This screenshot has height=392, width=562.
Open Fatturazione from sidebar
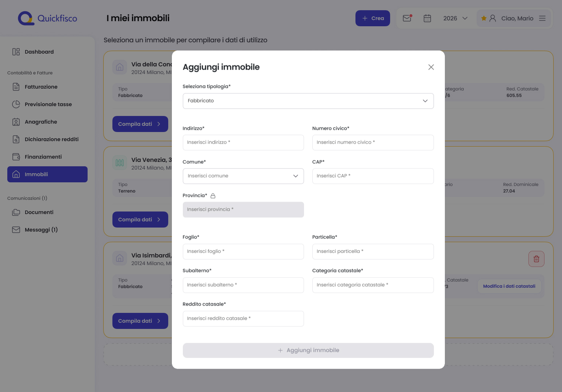(41, 87)
